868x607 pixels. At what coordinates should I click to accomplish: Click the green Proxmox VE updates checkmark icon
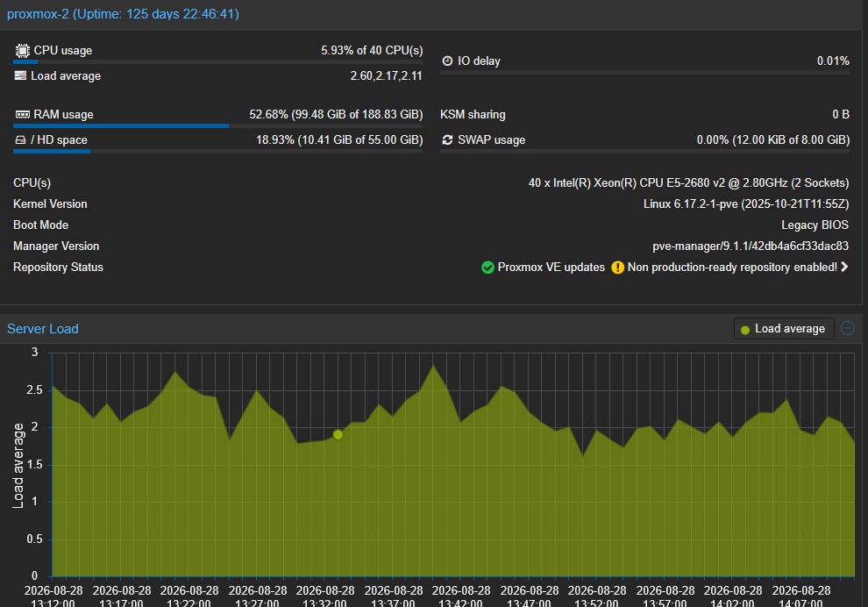click(x=487, y=268)
